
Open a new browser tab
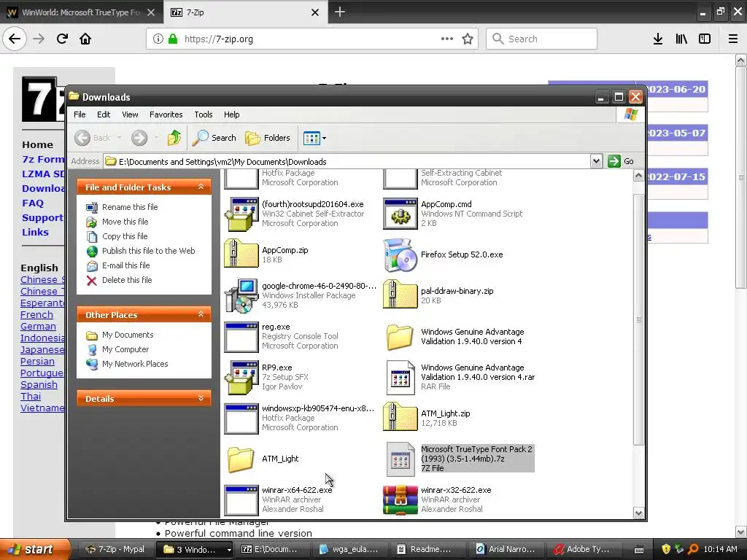[339, 12]
